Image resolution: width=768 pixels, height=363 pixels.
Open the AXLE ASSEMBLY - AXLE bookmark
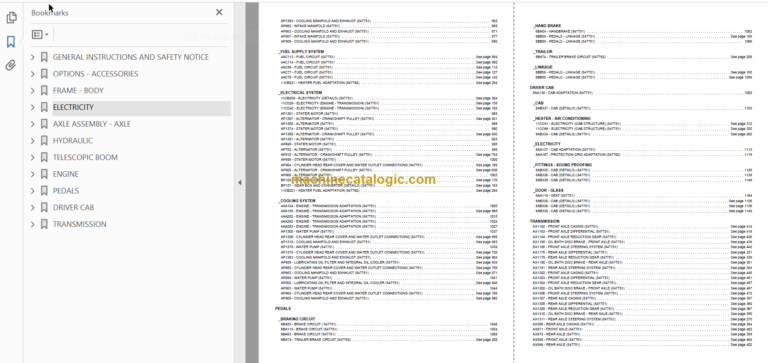tap(92, 124)
